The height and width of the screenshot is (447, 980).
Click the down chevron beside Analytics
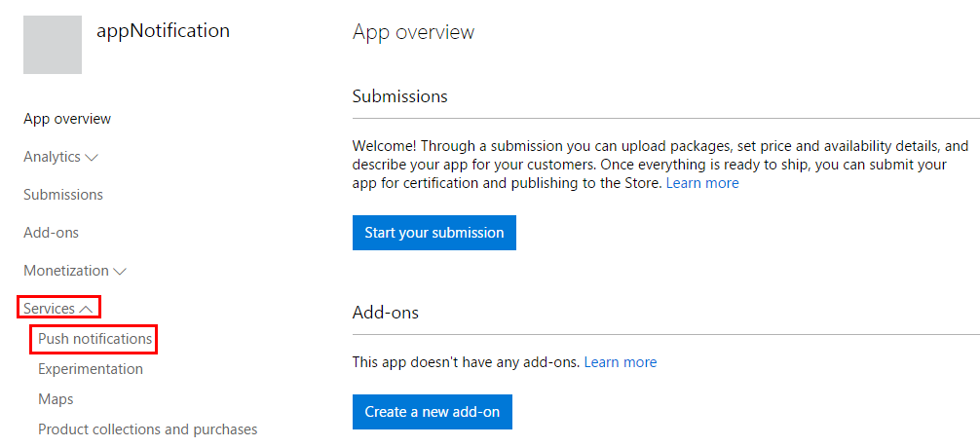click(x=93, y=157)
